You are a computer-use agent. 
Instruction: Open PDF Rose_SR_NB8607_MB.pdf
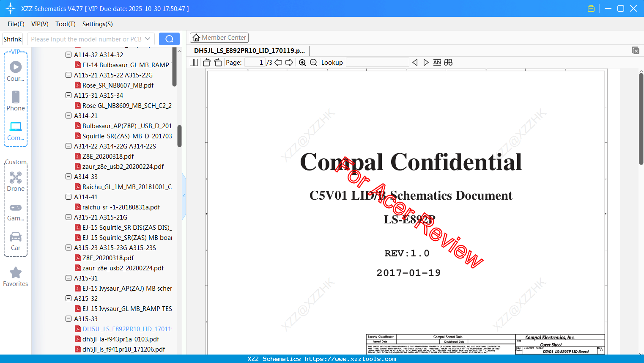tap(118, 85)
